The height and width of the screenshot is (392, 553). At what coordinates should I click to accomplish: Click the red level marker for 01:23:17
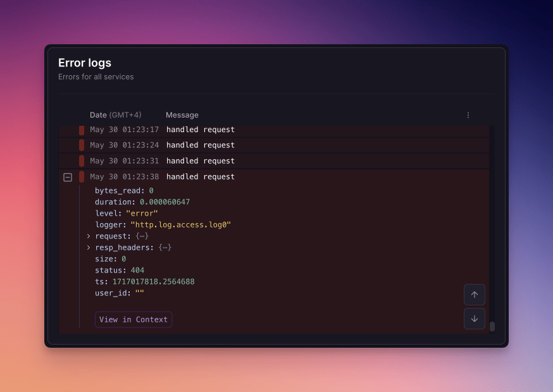[x=82, y=130]
